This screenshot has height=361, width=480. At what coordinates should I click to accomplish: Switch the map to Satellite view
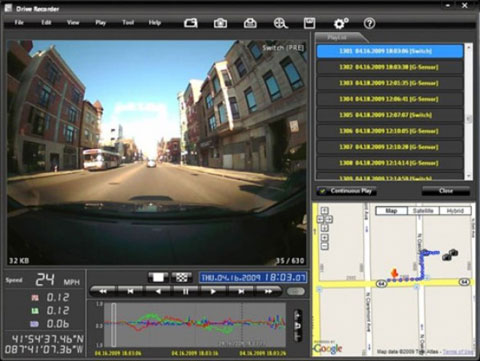[423, 211]
